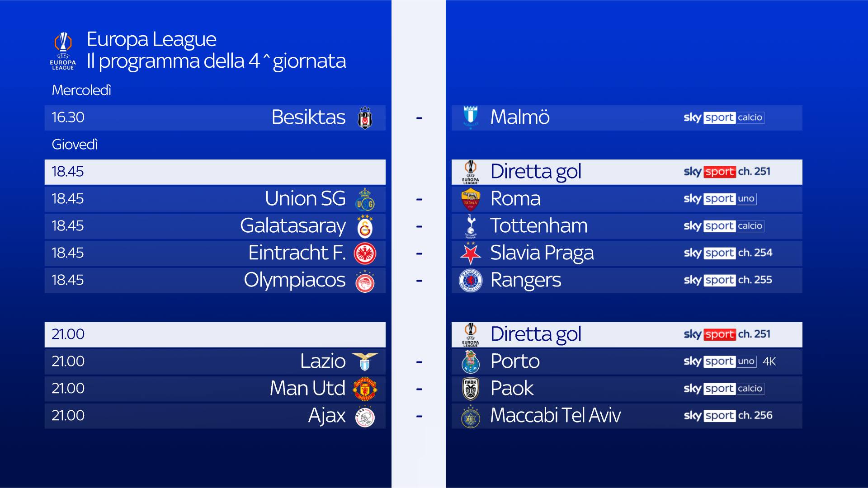Select the Ajax team logo
The image size is (868, 488).
click(x=365, y=416)
